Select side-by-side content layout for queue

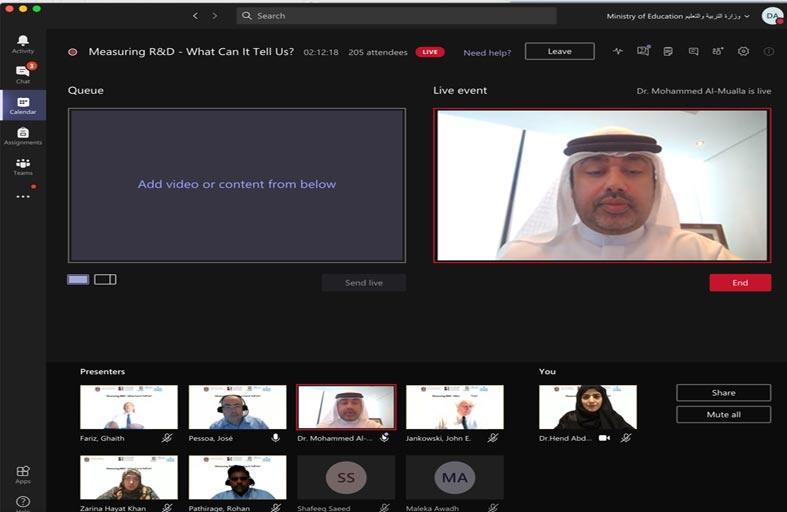pyautogui.click(x=105, y=279)
